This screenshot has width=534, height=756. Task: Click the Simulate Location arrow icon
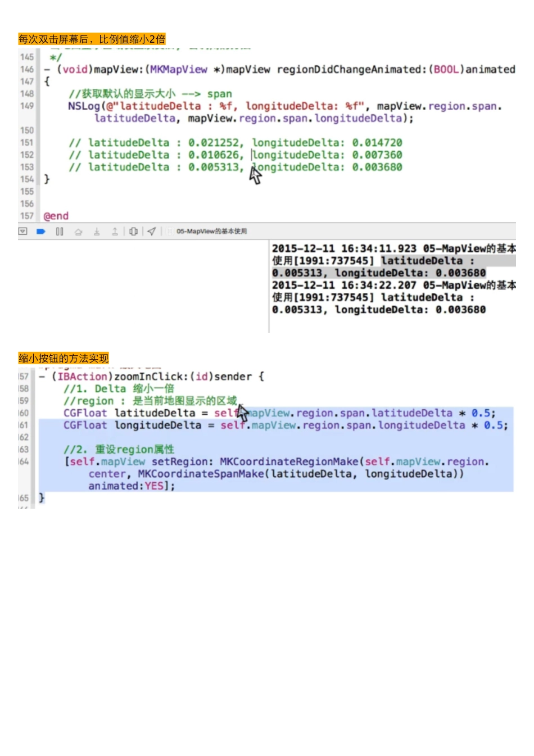[152, 231]
